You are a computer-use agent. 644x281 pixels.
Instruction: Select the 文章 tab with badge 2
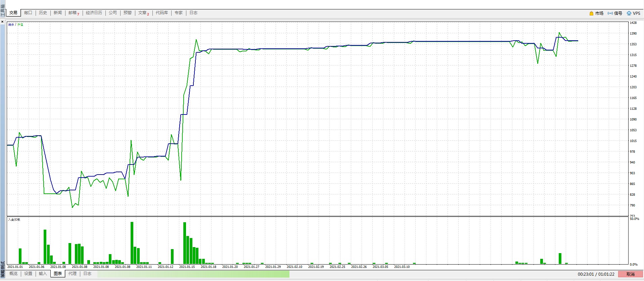144,13
